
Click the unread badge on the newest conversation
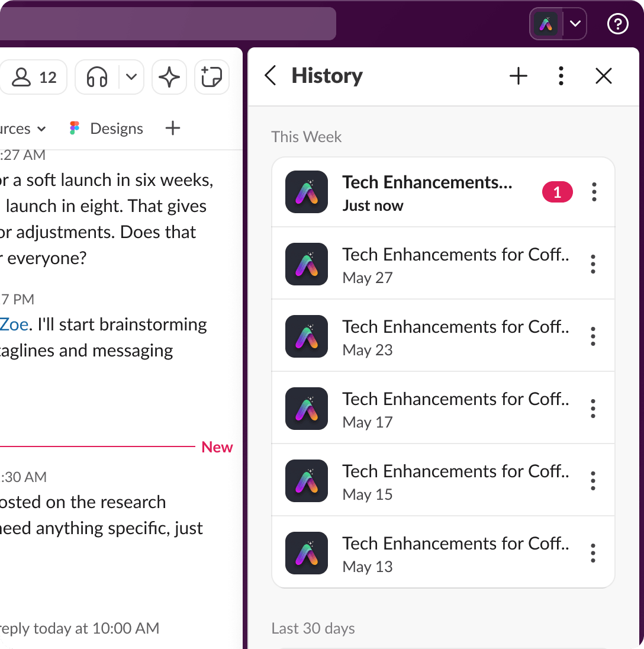click(557, 192)
